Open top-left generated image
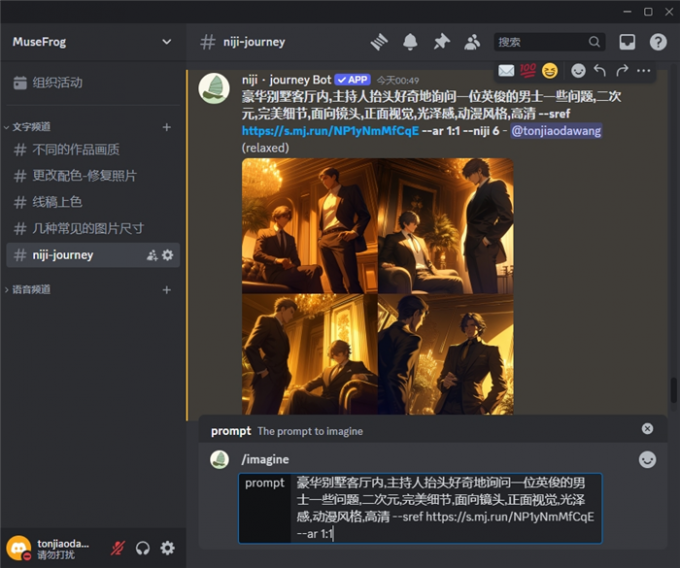Image resolution: width=680 pixels, height=568 pixels. (310, 225)
